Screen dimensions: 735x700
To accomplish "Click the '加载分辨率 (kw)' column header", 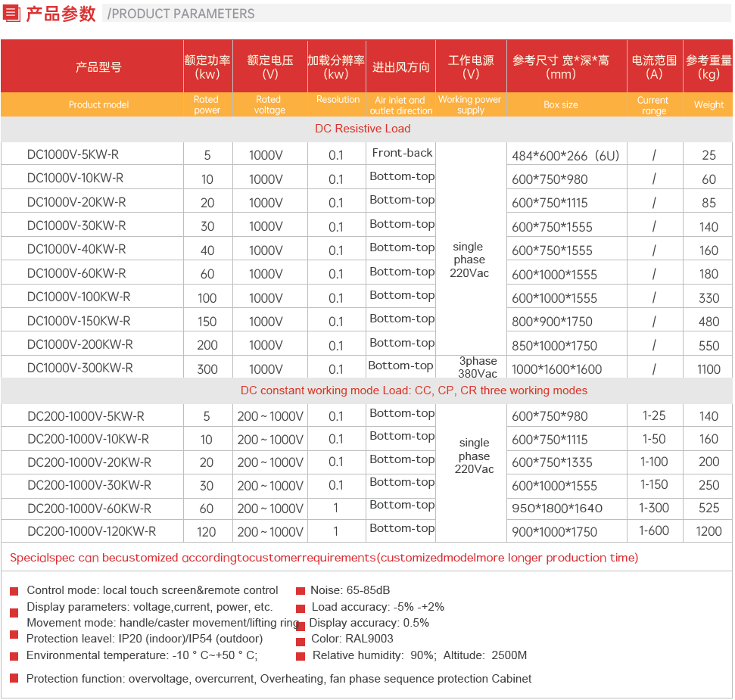I will tap(336, 67).
